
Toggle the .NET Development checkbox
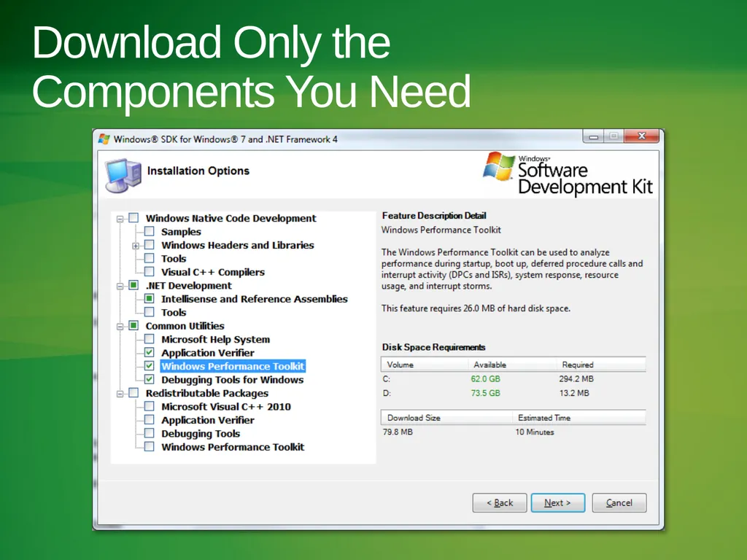click(134, 285)
